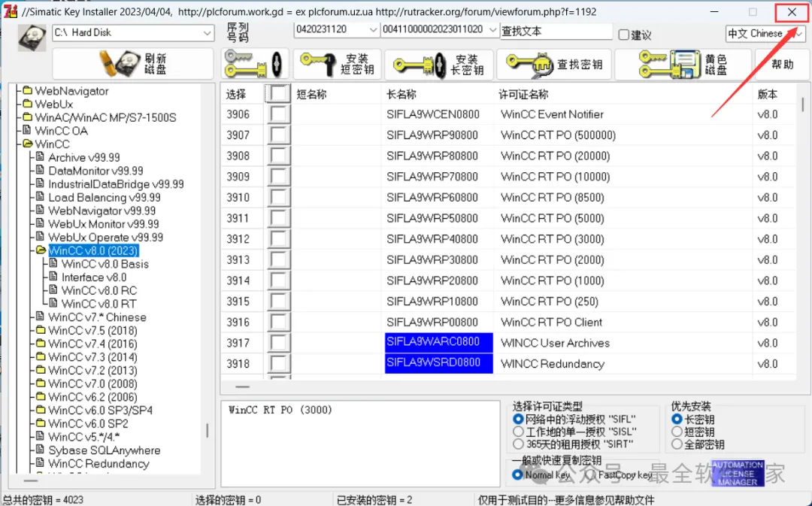Viewport: 812px width, 506px height.
Task: Click the search text field (查找文本)
Action: pyautogui.click(x=556, y=31)
